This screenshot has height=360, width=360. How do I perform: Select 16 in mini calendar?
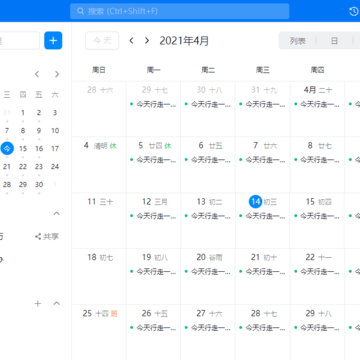pos(39,148)
